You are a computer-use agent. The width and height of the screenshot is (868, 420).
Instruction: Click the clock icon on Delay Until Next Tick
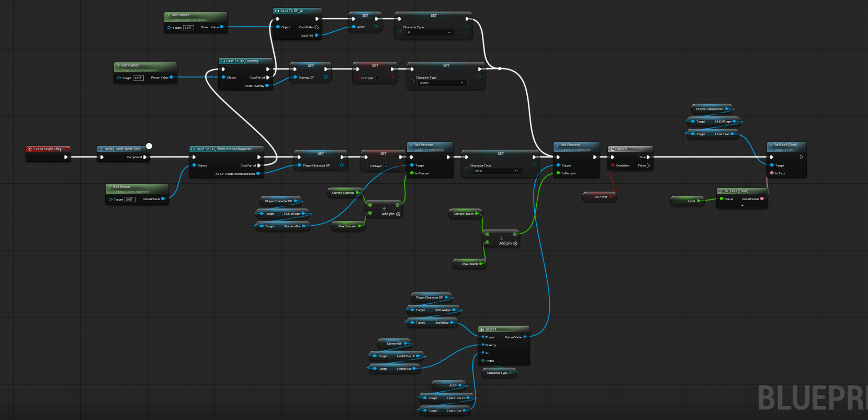[149, 146]
